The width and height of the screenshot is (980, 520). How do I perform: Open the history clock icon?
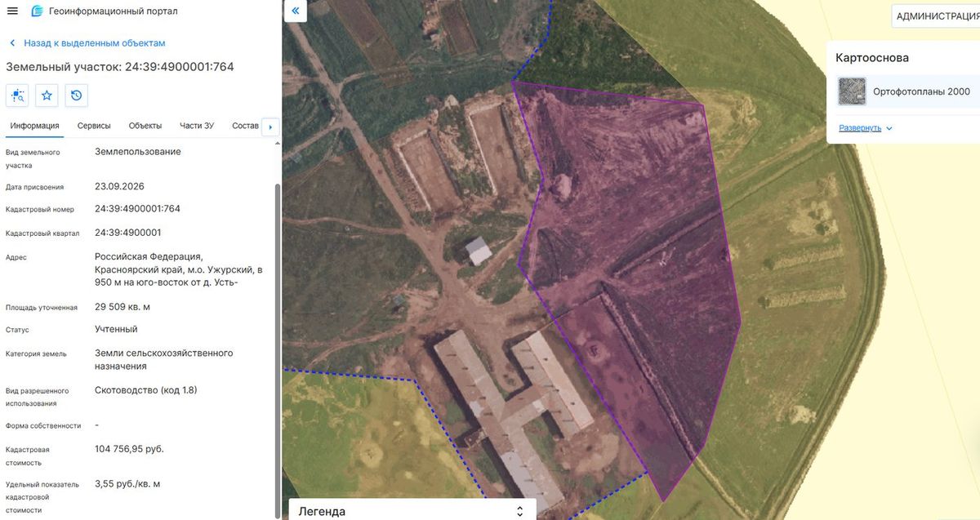pos(76,96)
